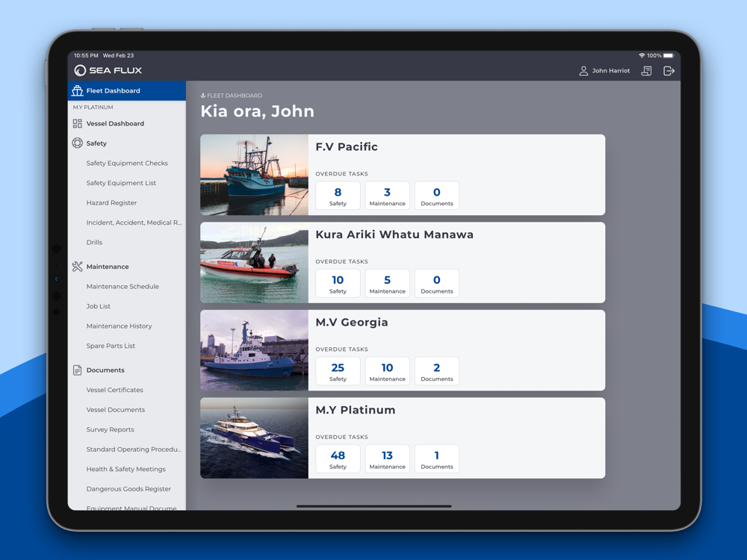The height and width of the screenshot is (560, 747).
Task: Open the F.V Pacific vessel title
Action: (x=347, y=146)
